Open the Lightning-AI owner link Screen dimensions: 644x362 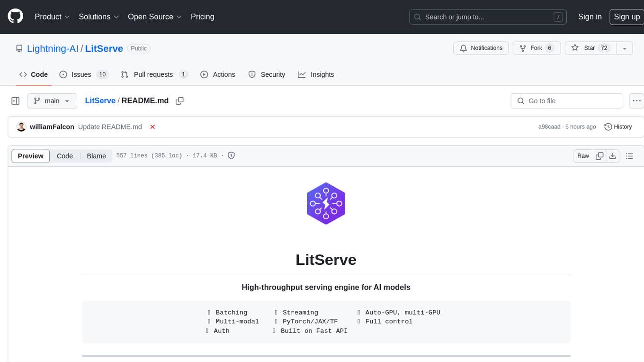pos(53,48)
